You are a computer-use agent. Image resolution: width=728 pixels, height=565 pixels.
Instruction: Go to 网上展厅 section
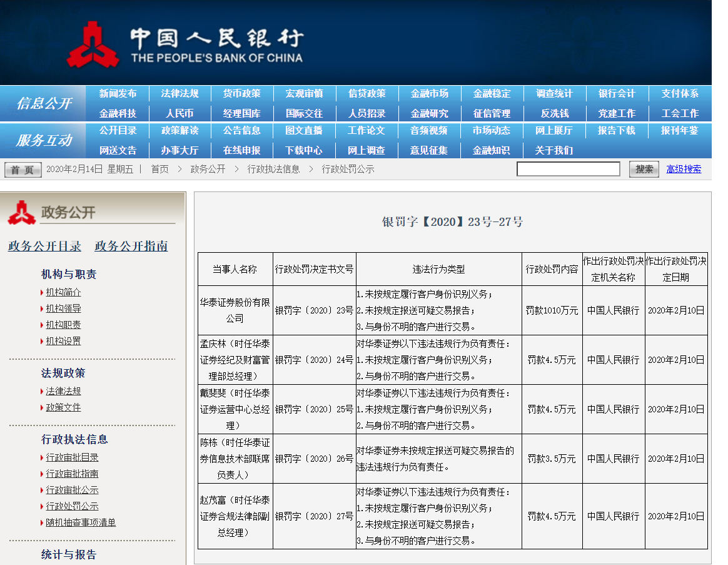point(554,131)
